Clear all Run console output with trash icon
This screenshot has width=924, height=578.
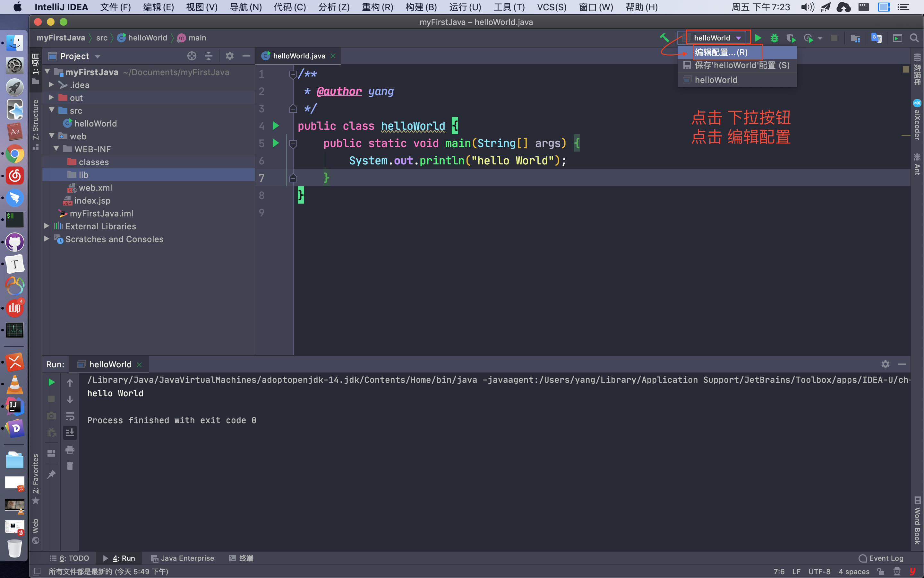tap(70, 466)
